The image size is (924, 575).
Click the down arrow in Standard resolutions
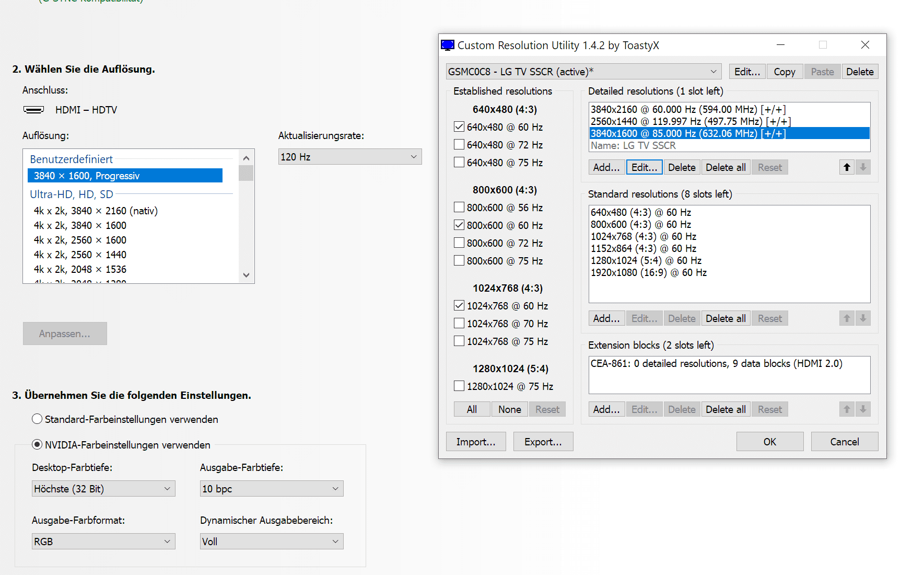863,318
